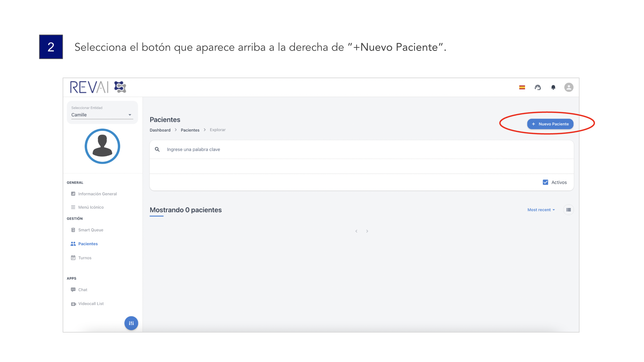The height and width of the screenshot is (362, 644).
Task: Click the Dashboard breadcrumb link
Action: [x=160, y=130]
